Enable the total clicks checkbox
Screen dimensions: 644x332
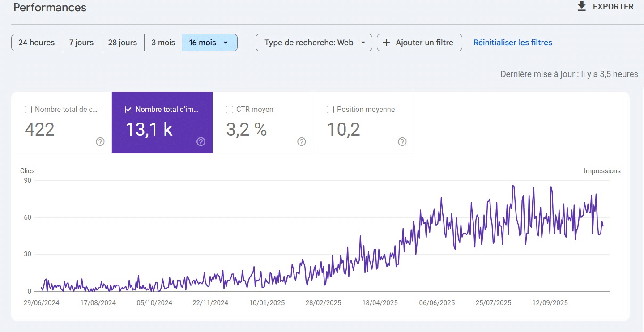tap(28, 110)
